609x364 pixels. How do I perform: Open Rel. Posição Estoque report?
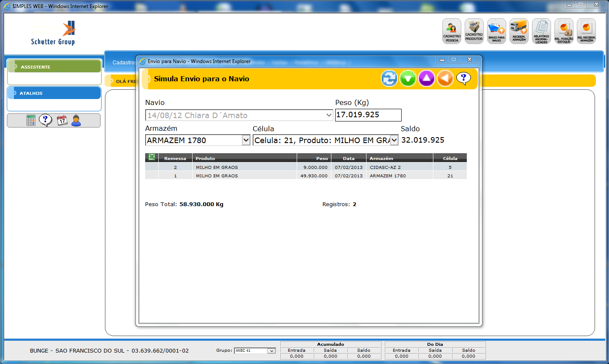pyautogui.click(x=564, y=31)
